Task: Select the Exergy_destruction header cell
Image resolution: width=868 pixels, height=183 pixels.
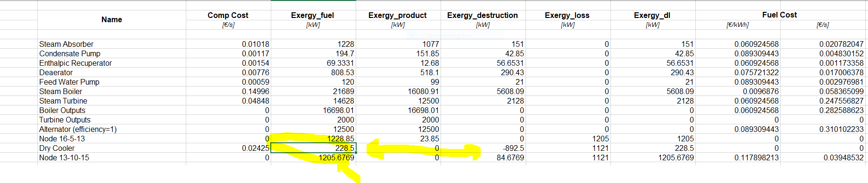Action: click(x=483, y=15)
